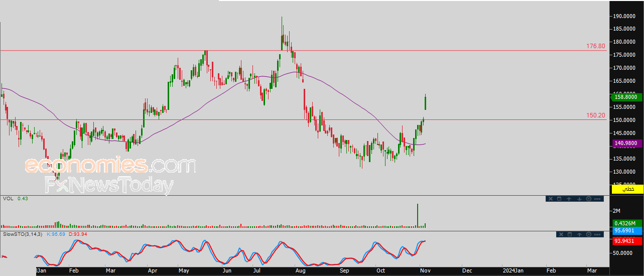Click the Dec date axis label

point(467,270)
